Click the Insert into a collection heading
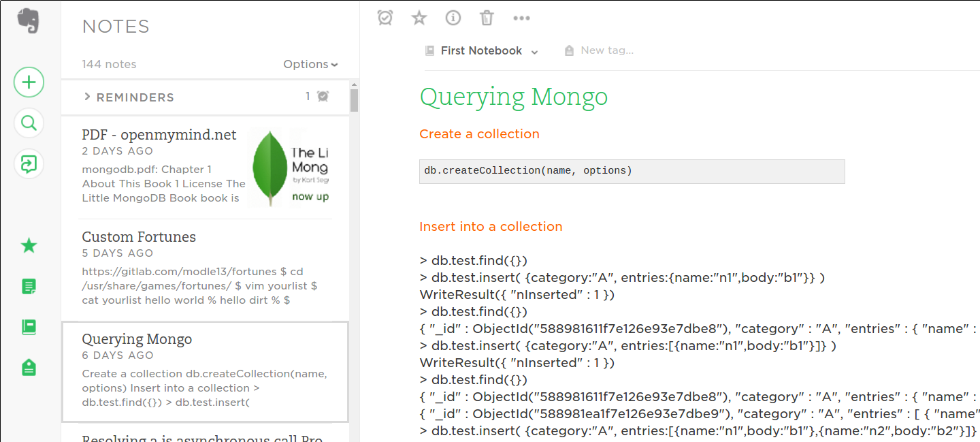 [x=491, y=227]
